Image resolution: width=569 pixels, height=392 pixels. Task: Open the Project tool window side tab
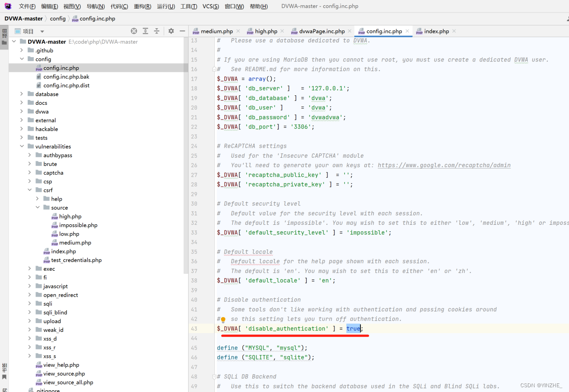4,37
